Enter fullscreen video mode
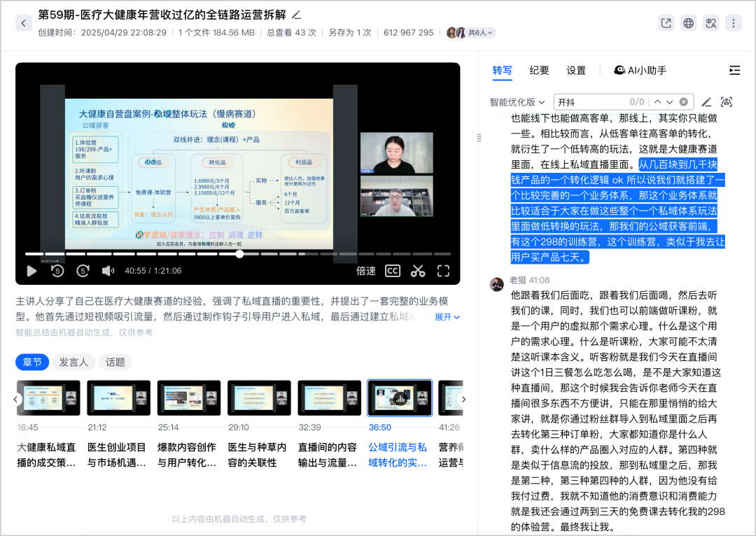The height and width of the screenshot is (536, 756). [443, 271]
